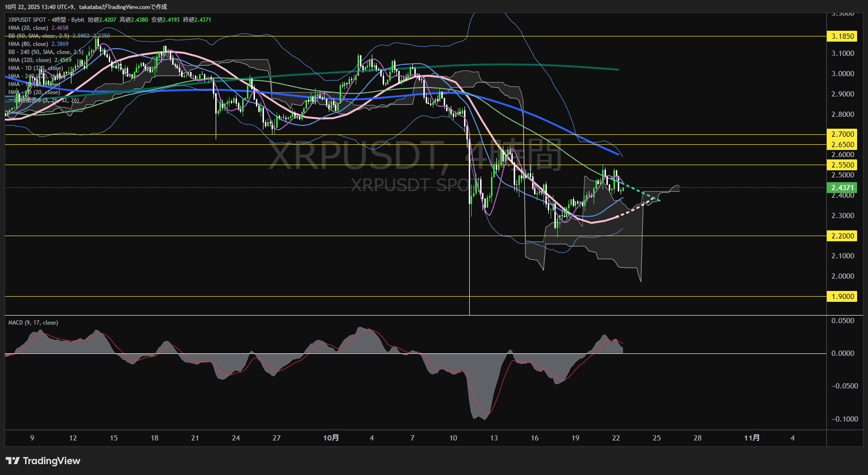Screen dimensions: 868x475
Task: Click the 11月 marker on the time axis
Action: 752,438
